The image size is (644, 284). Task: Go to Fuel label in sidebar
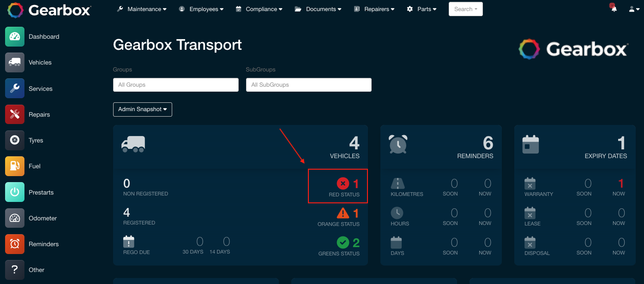tap(35, 166)
